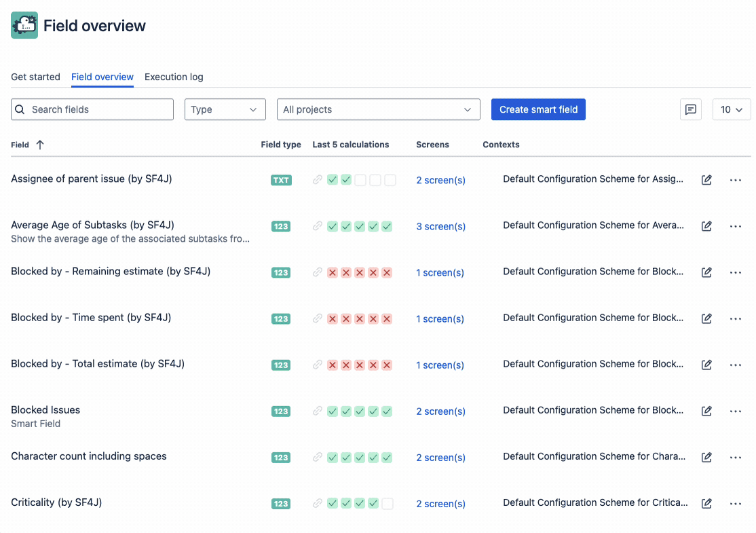Viewport: 756px width, 533px height.
Task: Edit the Assignee of parent issue field
Action: (x=706, y=180)
